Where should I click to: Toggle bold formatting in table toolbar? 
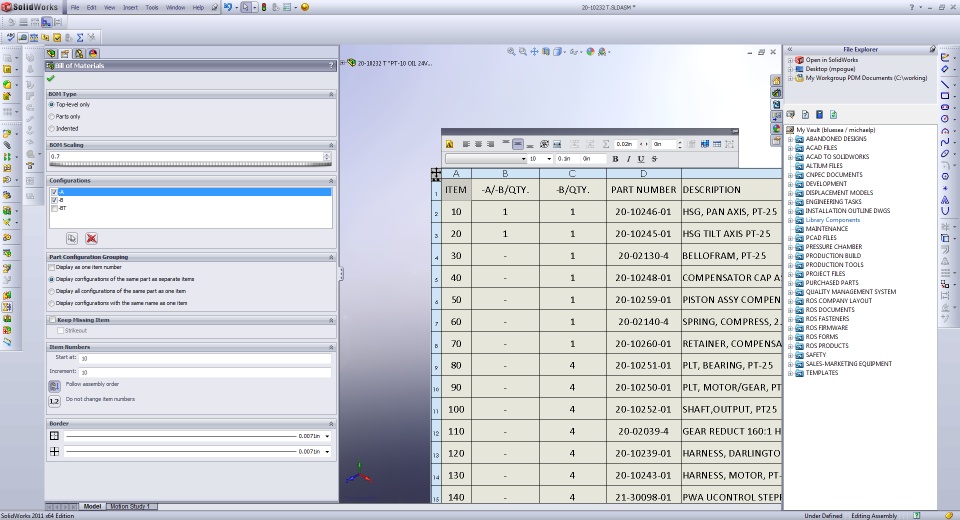point(615,159)
